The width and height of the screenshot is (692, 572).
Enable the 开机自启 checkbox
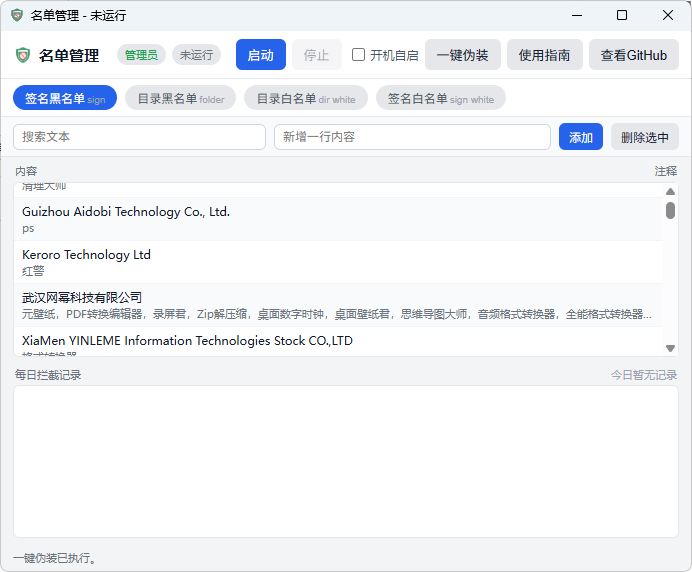[359, 55]
